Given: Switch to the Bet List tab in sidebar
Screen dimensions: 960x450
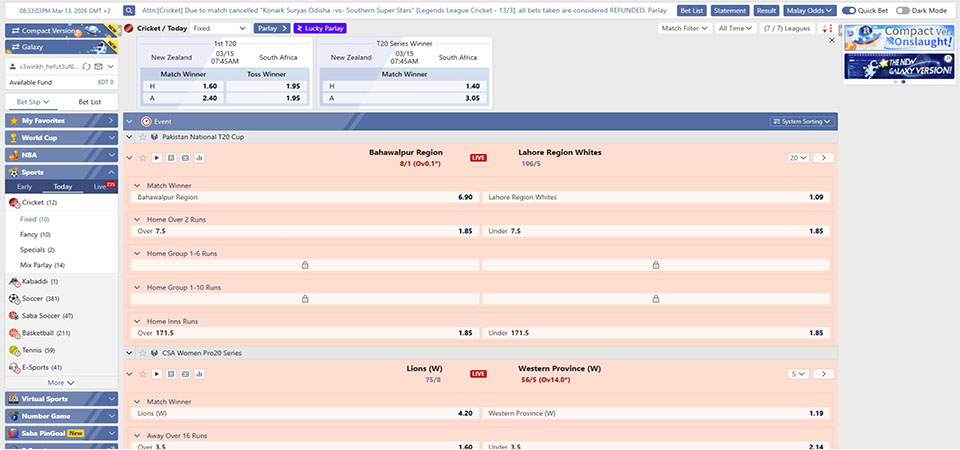Looking at the screenshot, I should 89,102.
